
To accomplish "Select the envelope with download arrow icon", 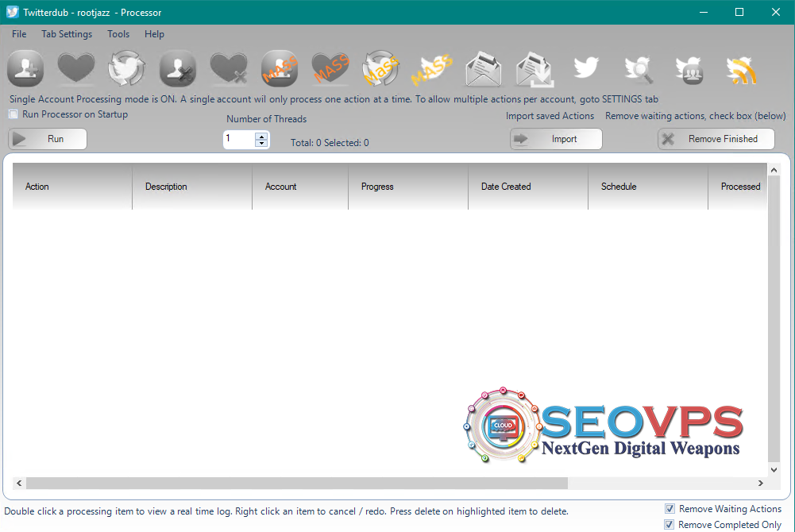I will click(x=535, y=69).
